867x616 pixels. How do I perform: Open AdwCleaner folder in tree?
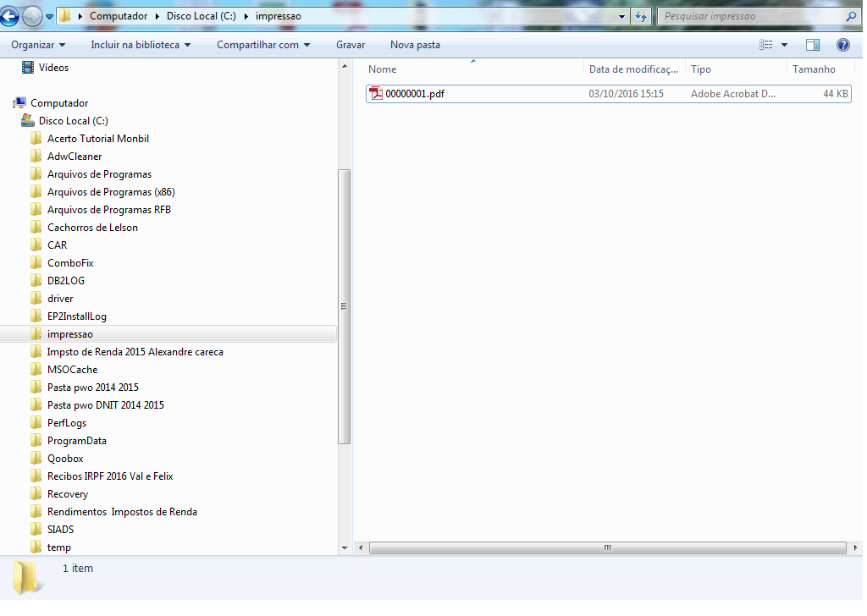pos(75,157)
